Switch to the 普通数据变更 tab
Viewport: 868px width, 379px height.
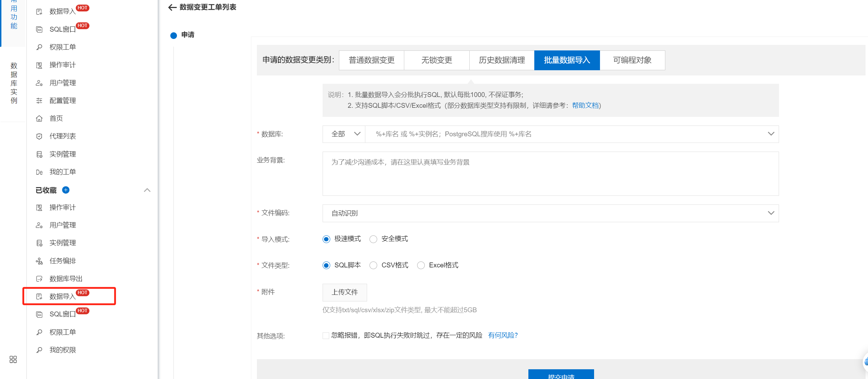tap(372, 60)
